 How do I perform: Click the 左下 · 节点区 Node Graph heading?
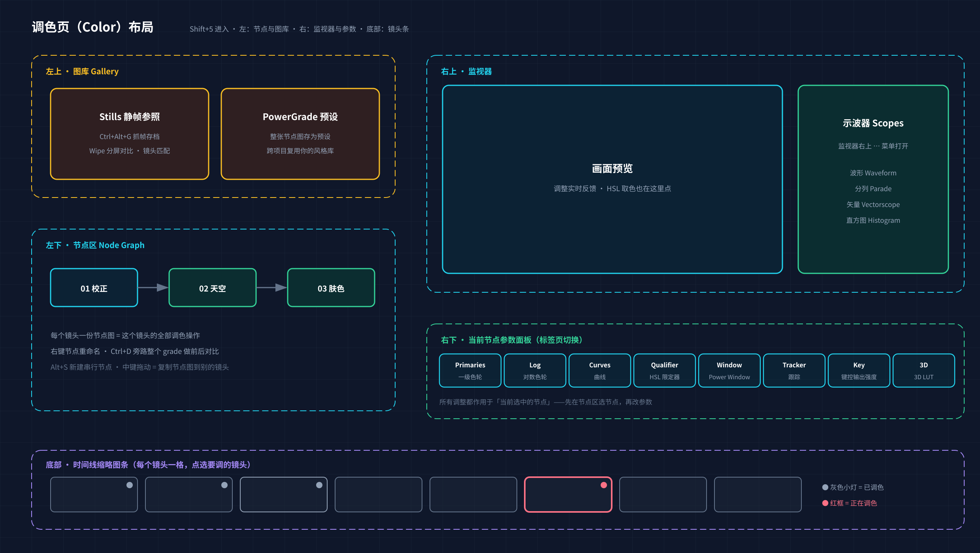(95, 245)
